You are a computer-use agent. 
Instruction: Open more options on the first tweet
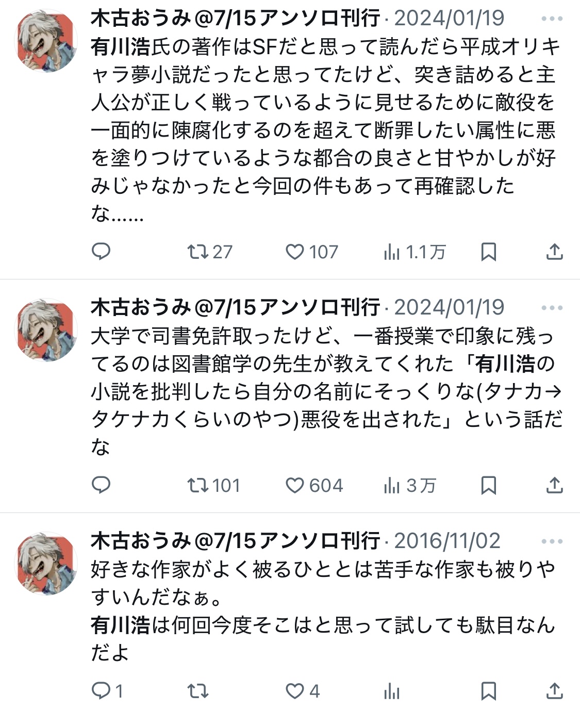click(552, 19)
